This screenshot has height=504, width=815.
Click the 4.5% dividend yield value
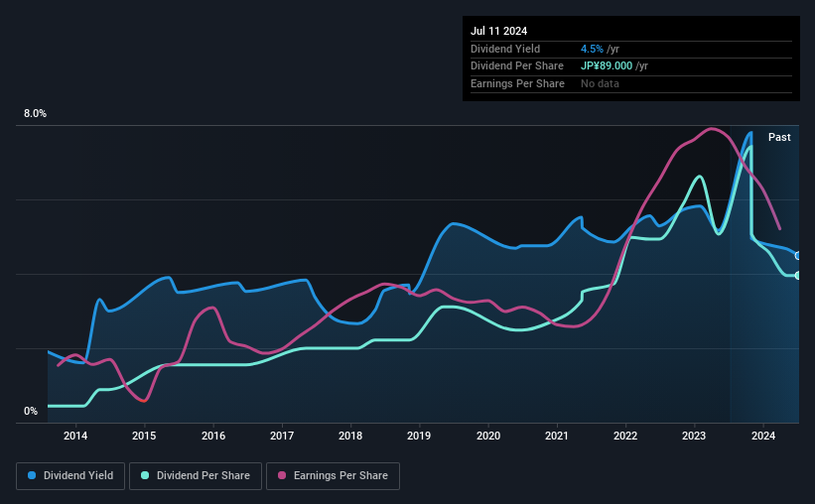click(592, 49)
